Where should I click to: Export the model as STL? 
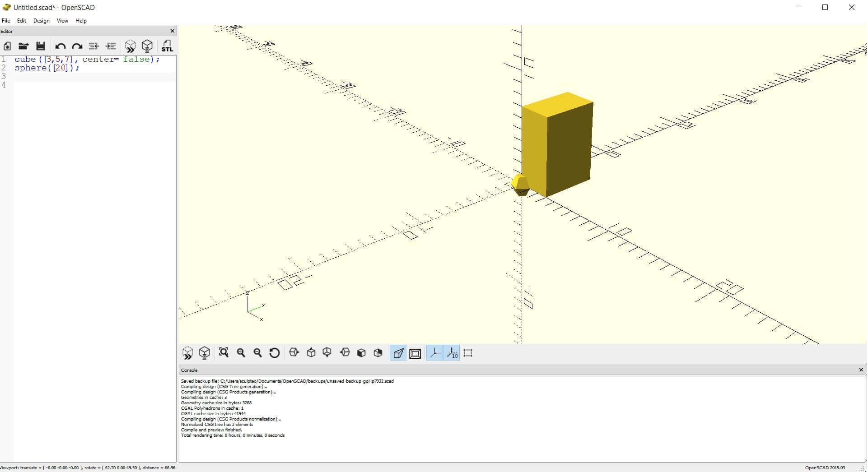[167, 46]
